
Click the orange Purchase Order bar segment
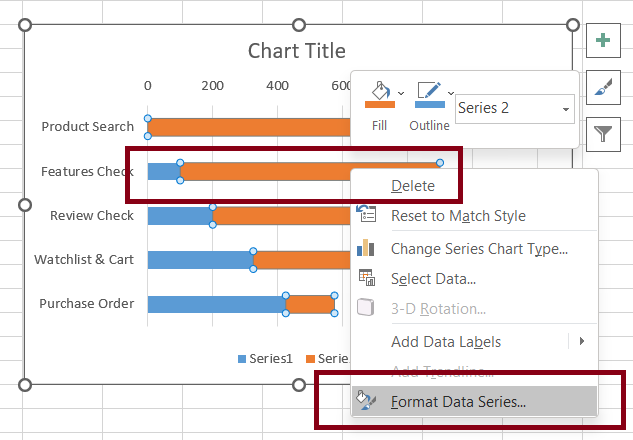click(310, 304)
